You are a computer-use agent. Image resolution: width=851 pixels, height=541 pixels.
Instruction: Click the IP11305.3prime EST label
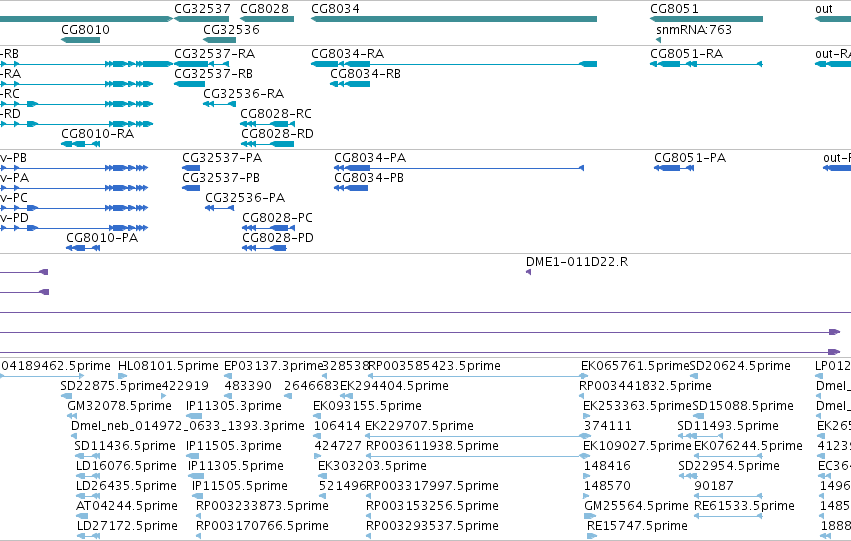[234, 406]
